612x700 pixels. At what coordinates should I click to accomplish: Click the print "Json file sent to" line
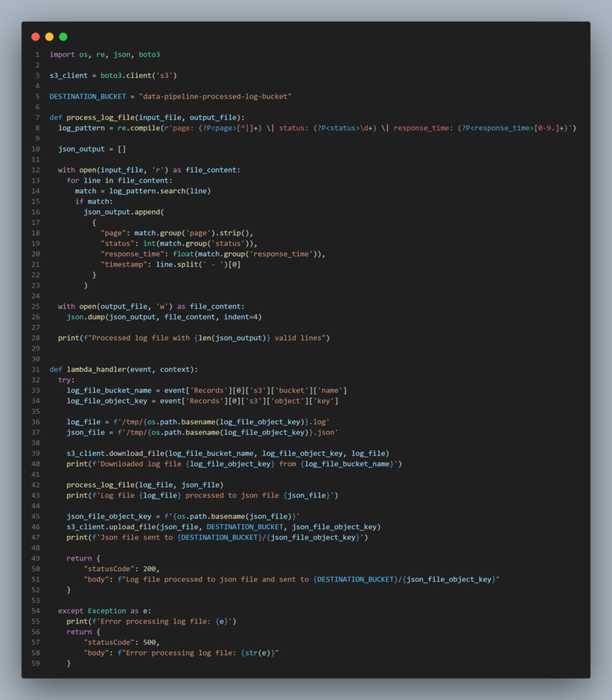[x=217, y=537]
